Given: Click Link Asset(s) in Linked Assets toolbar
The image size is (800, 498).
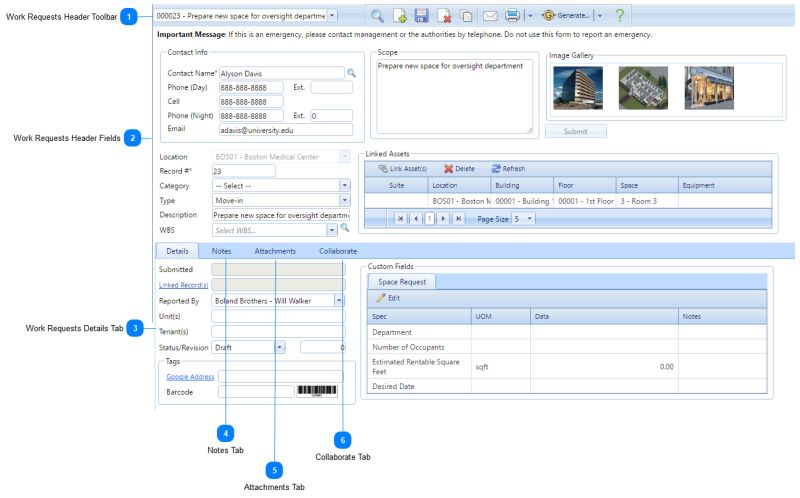Looking at the screenshot, I should pyautogui.click(x=403, y=169).
